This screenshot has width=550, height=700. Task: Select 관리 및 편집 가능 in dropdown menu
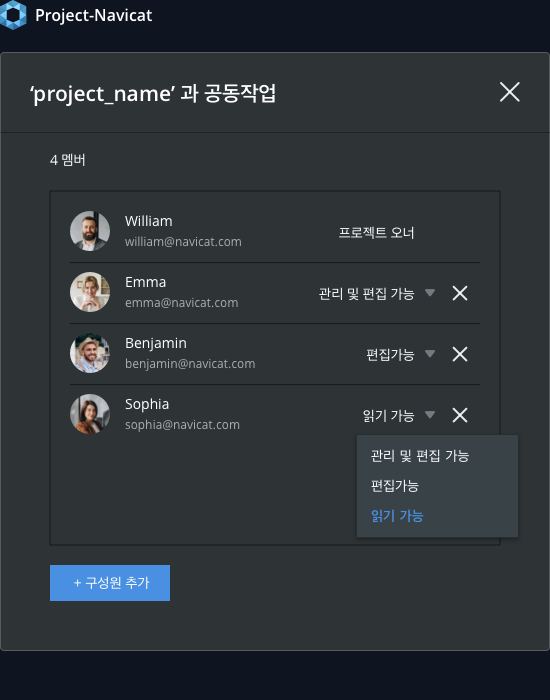pyautogui.click(x=420, y=456)
